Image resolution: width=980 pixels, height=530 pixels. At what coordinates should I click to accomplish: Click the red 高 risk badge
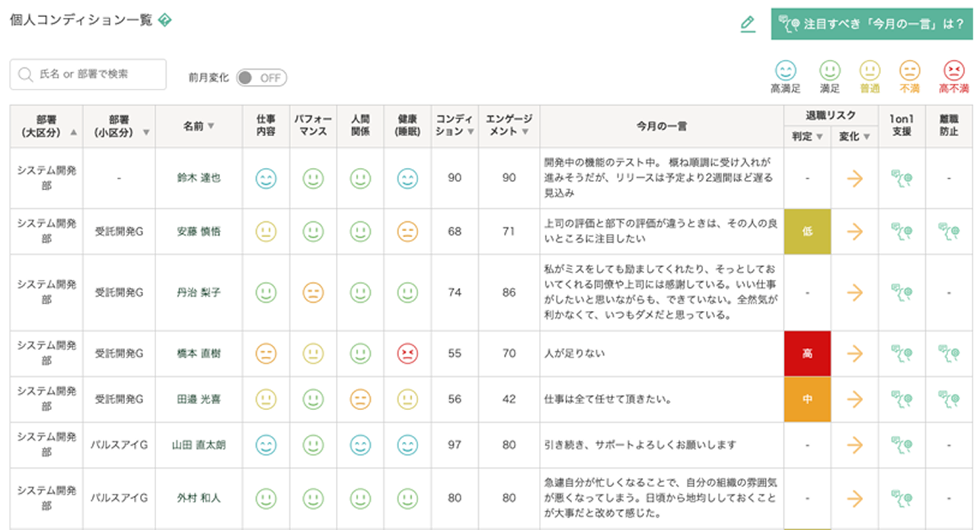coord(808,354)
